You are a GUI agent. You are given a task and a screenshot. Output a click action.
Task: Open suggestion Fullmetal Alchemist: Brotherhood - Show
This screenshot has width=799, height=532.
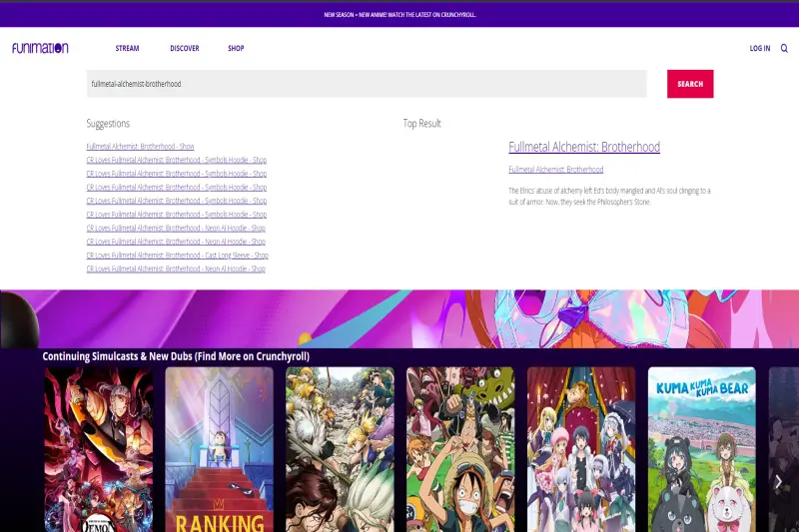(140, 146)
